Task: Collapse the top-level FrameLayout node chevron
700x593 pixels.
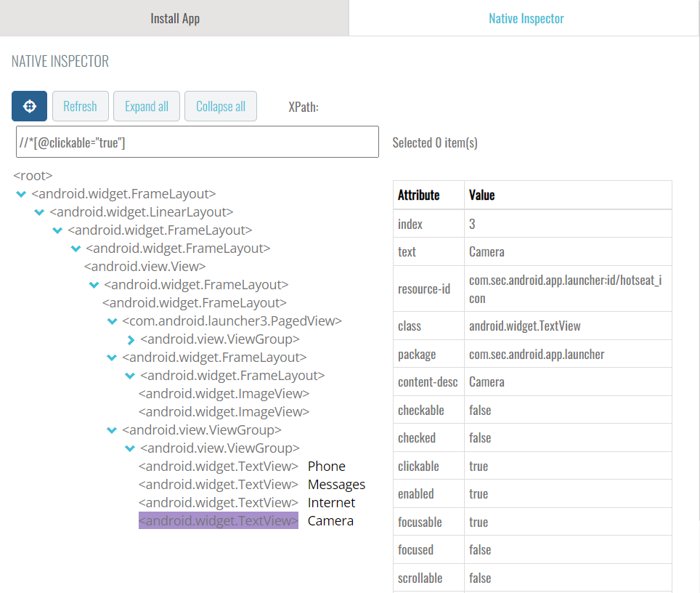Action: (x=21, y=194)
